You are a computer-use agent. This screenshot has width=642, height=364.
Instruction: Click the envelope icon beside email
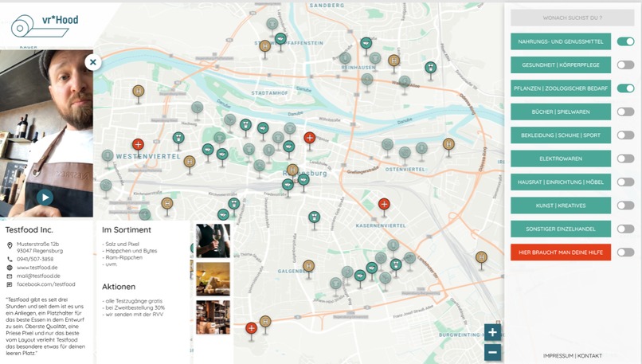click(x=10, y=276)
